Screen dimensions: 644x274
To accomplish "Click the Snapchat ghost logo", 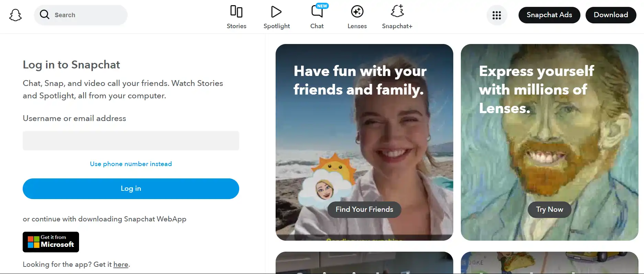I will point(15,15).
